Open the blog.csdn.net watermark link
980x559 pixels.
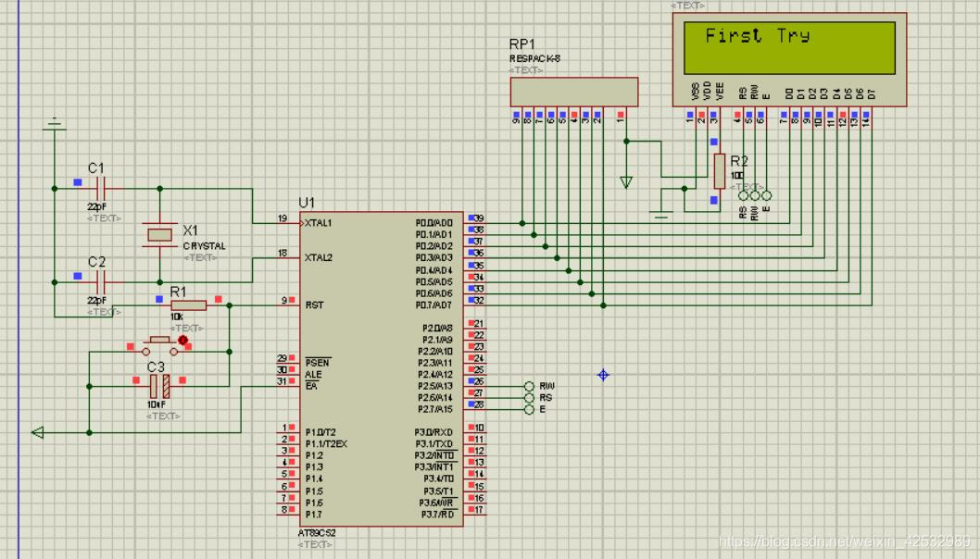845,540
